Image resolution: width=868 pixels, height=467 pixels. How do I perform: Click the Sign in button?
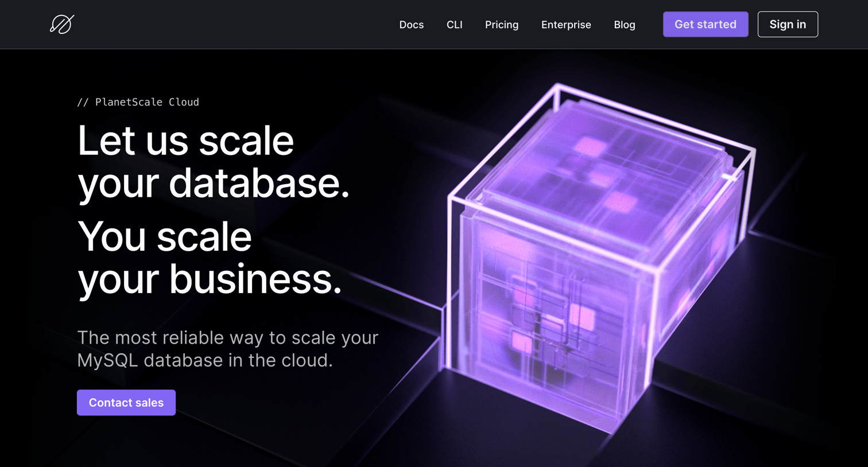point(788,24)
